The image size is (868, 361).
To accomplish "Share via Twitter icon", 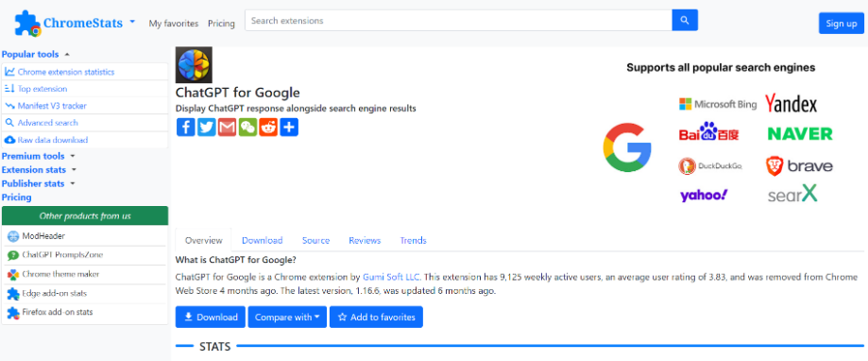I will 207,127.
